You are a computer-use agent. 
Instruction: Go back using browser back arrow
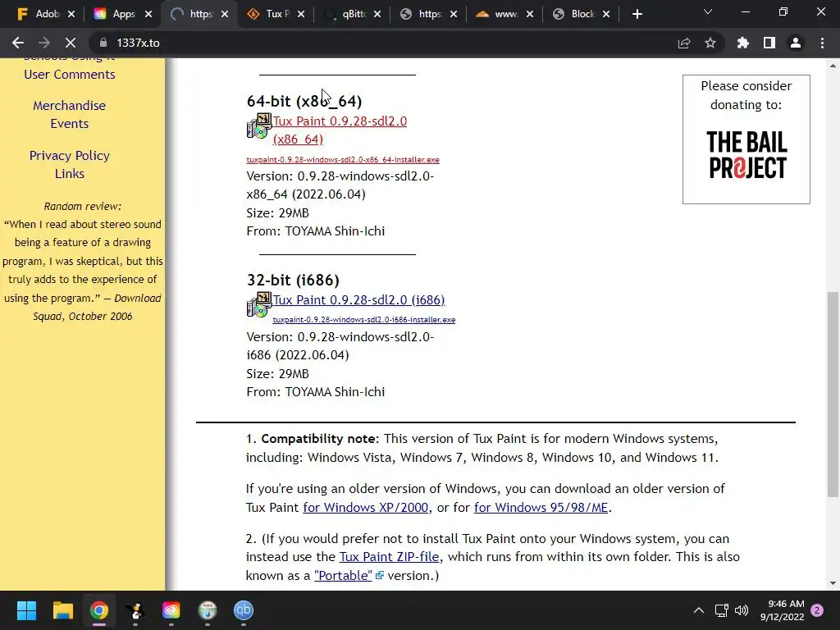[x=18, y=43]
